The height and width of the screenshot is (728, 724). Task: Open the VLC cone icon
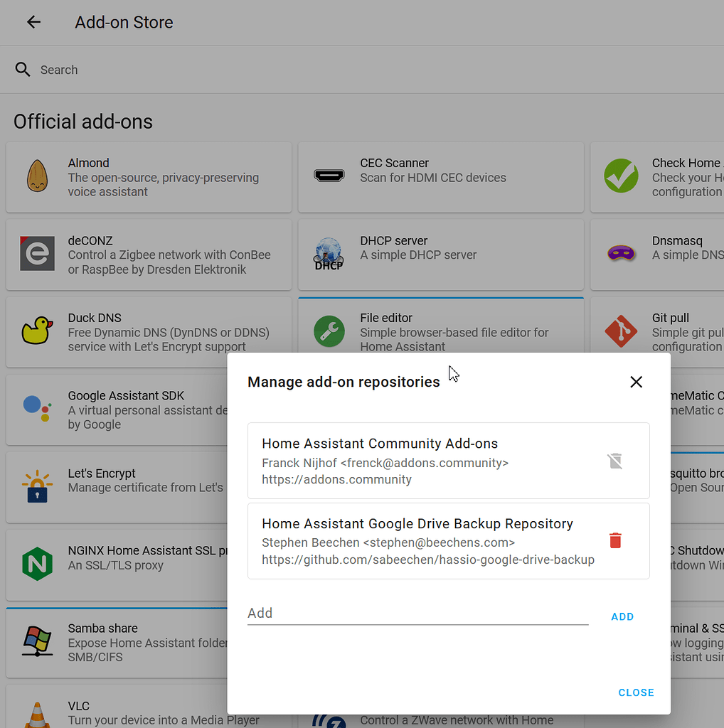37,715
